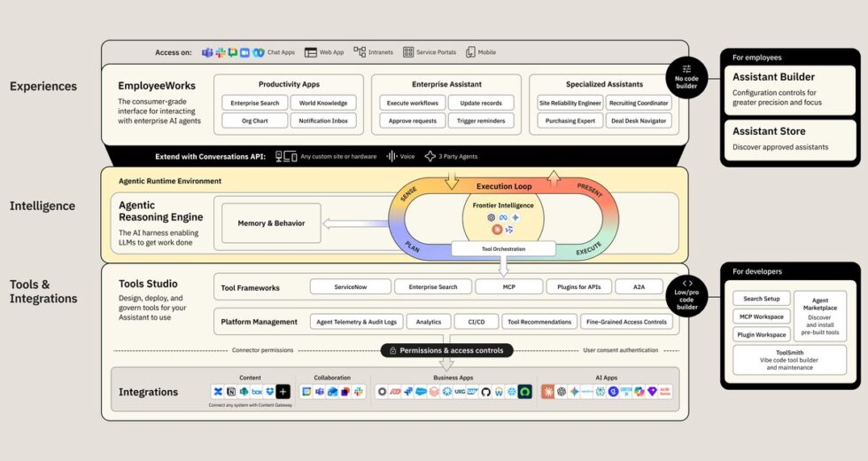
Task: Click the 3 Party Agents sparkle icon
Action: tap(430, 156)
